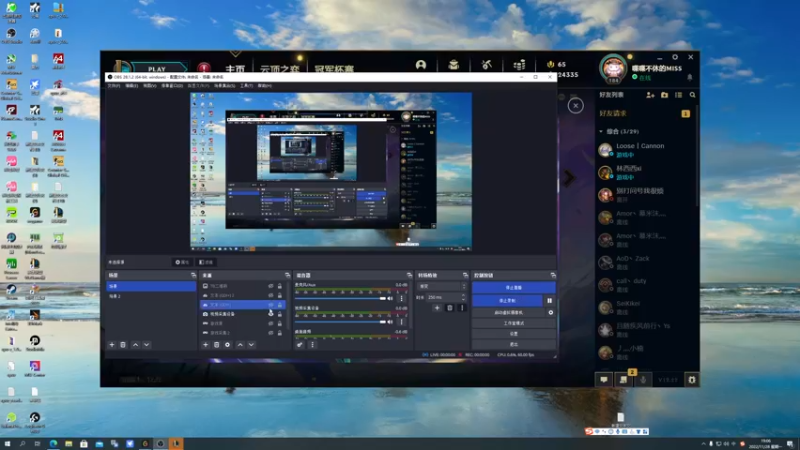
Task: Click the stop recording button in OBS Controls
Action: [x=508, y=301]
